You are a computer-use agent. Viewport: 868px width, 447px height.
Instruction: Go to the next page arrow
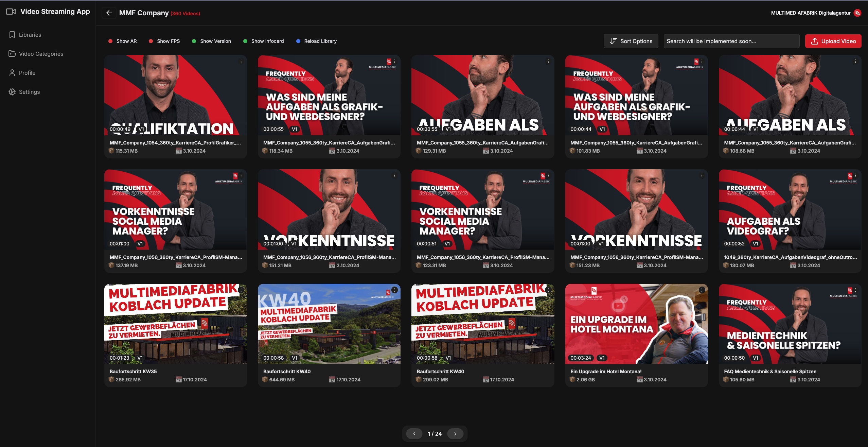[x=455, y=434]
